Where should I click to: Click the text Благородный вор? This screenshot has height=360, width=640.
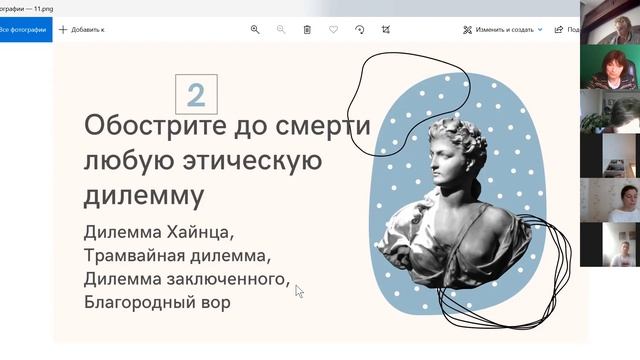tap(157, 302)
